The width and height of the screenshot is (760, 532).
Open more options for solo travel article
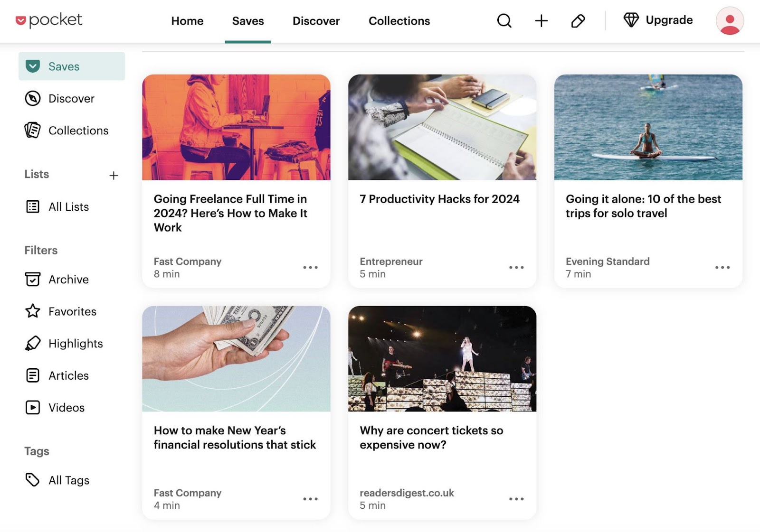click(x=722, y=268)
